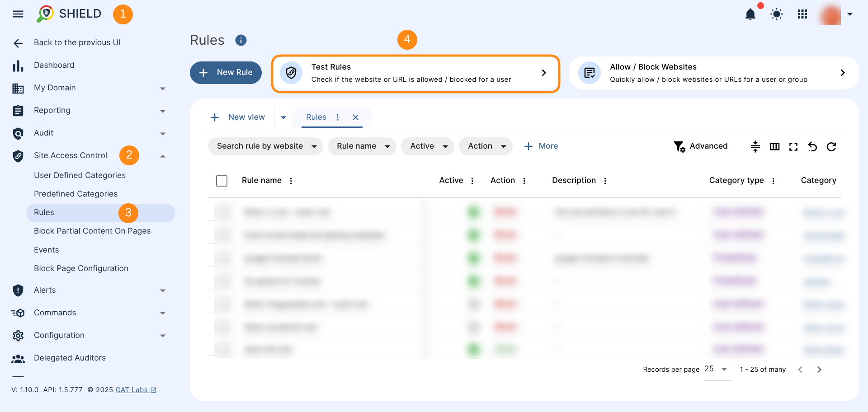The width and height of the screenshot is (868, 412).
Task: Click the back arrow icon
Action: pyautogui.click(x=18, y=43)
